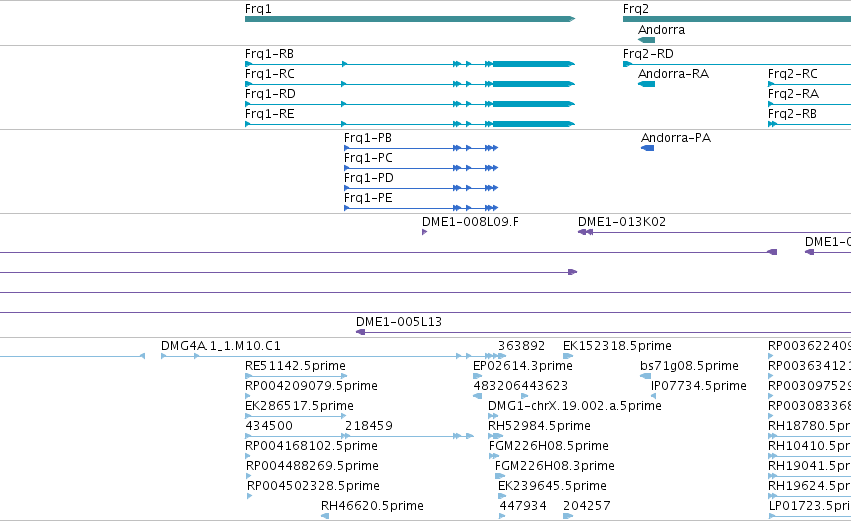Image resolution: width=851 pixels, height=521 pixels.
Task: Click the Frq2-RC transcript label
Action: click(x=792, y=74)
